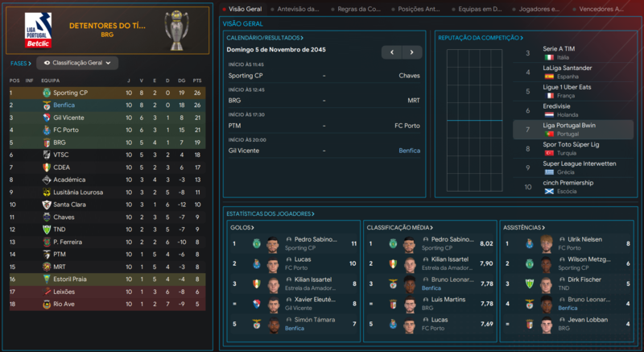Go to previous fixture date
The height and width of the screenshot is (352, 644).
click(391, 52)
